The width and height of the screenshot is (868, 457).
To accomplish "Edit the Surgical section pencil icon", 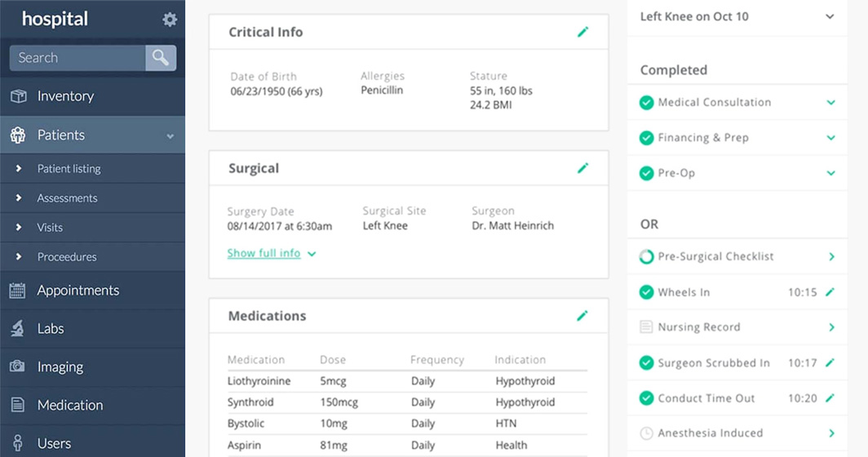I will (x=582, y=168).
